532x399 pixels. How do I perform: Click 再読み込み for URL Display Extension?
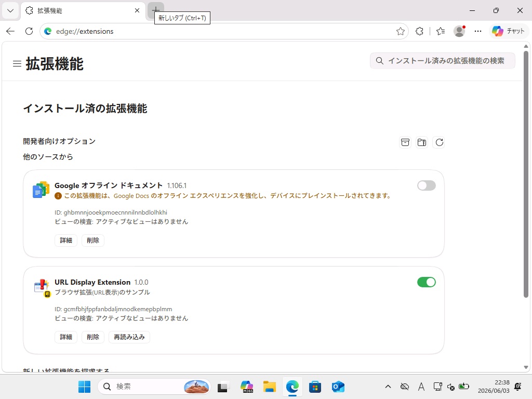(129, 337)
